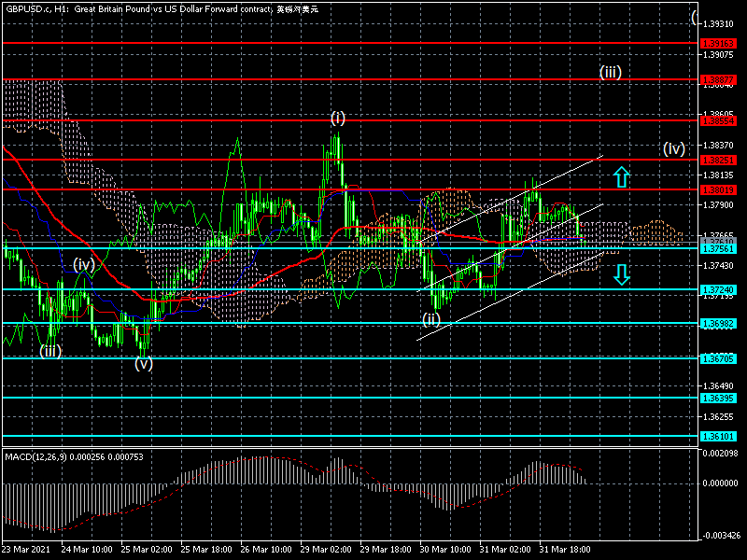Click the cyan 1.37561 price level tag
Viewport: 747px width, 560px height.
(x=719, y=248)
